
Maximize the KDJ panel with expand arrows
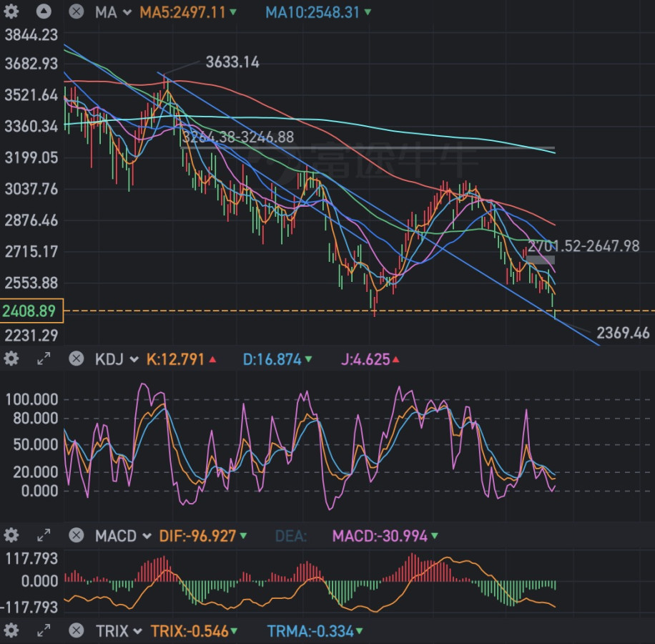pyautogui.click(x=44, y=358)
